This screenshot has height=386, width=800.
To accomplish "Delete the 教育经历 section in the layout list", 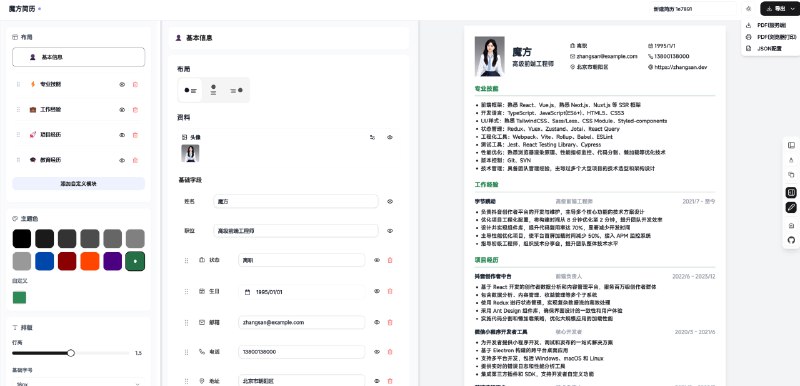I will pos(135,160).
